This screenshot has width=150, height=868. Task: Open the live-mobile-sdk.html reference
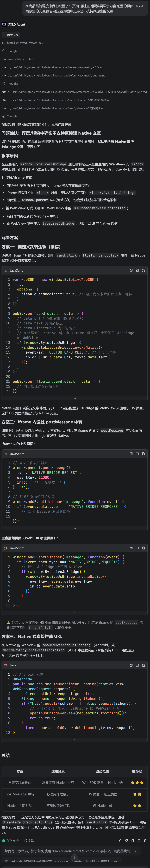click(x=18, y=59)
